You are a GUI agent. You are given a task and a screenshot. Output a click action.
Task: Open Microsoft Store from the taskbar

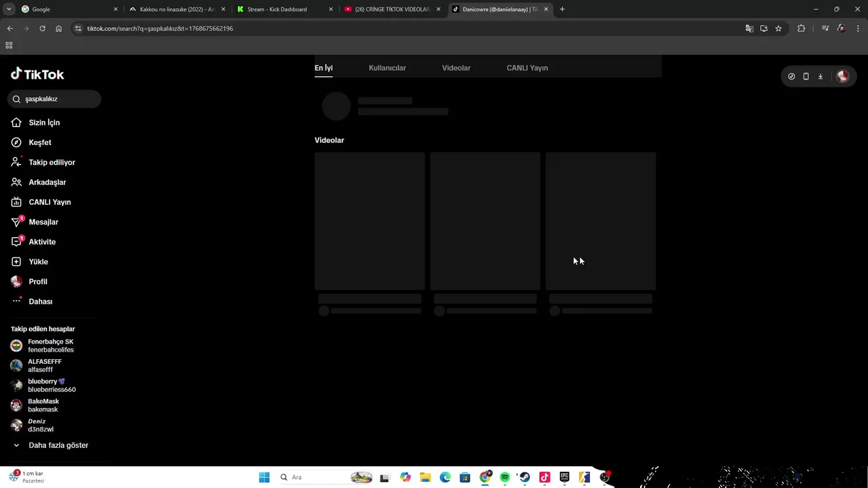pos(465,477)
